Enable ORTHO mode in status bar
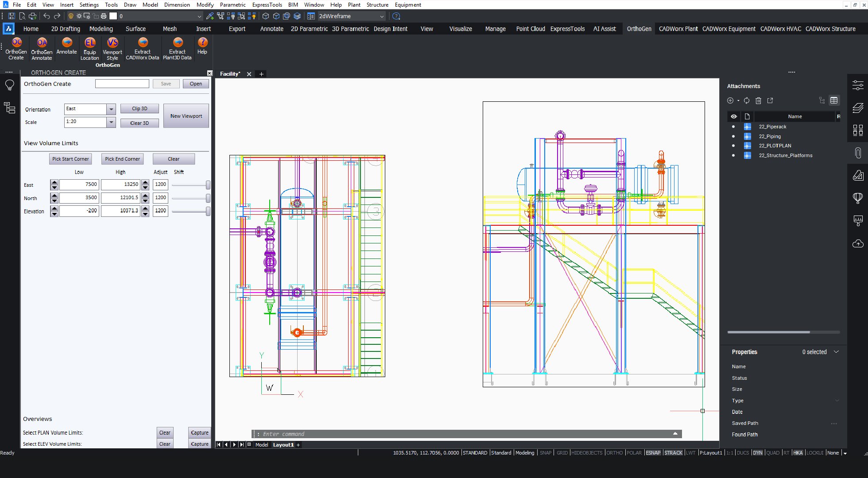Screen dimensions: 868x478 coord(615,453)
